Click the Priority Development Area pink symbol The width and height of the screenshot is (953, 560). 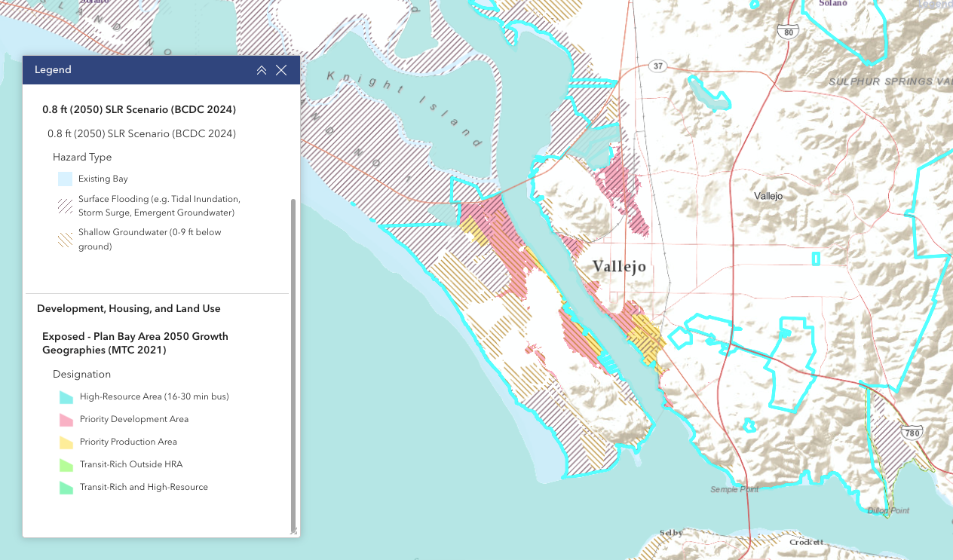pos(66,419)
